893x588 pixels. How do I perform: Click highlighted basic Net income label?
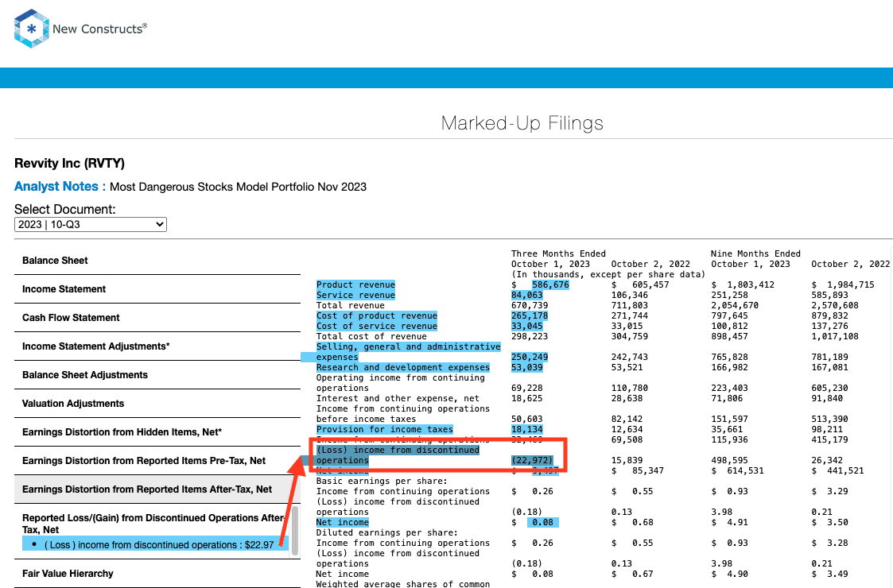pos(342,523)
